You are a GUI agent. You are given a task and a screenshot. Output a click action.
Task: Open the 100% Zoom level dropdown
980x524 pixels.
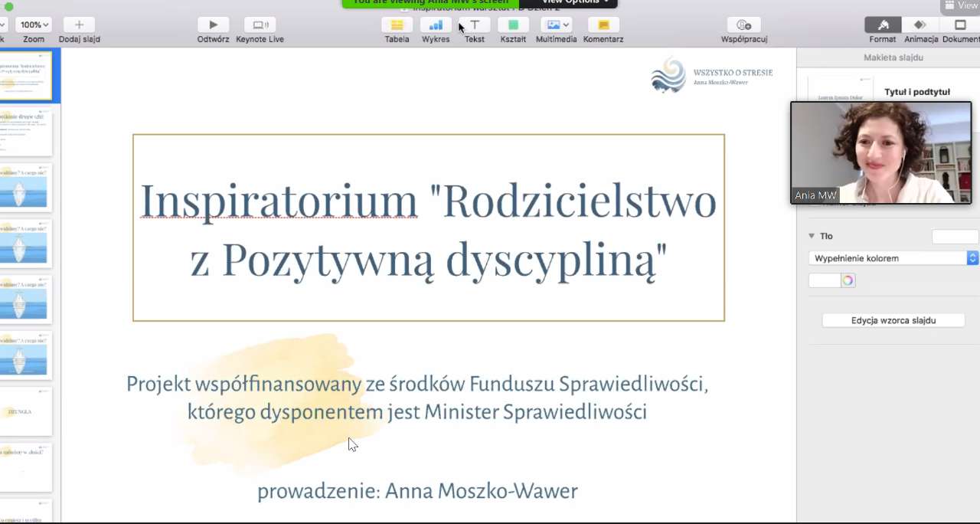34,25
